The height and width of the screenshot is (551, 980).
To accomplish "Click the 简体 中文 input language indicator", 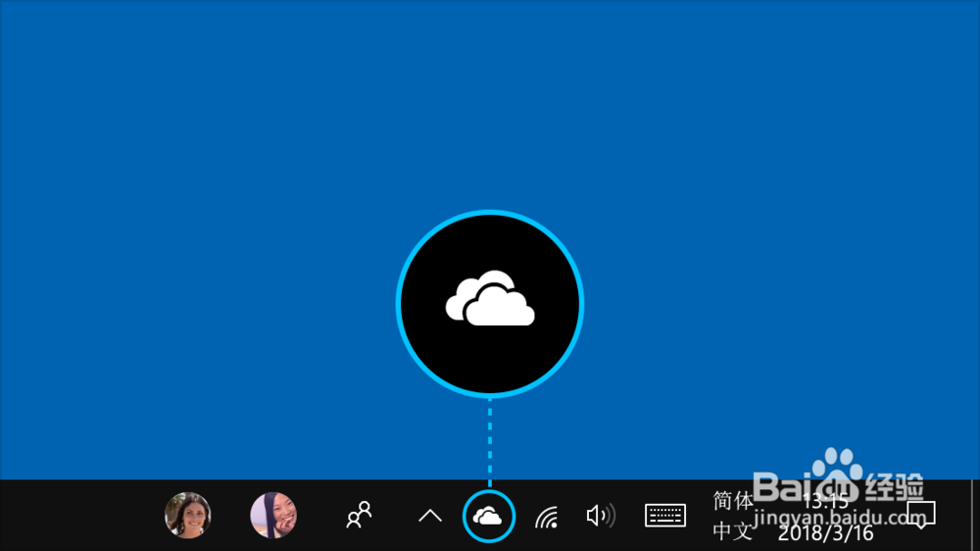I will click(732, 516).
